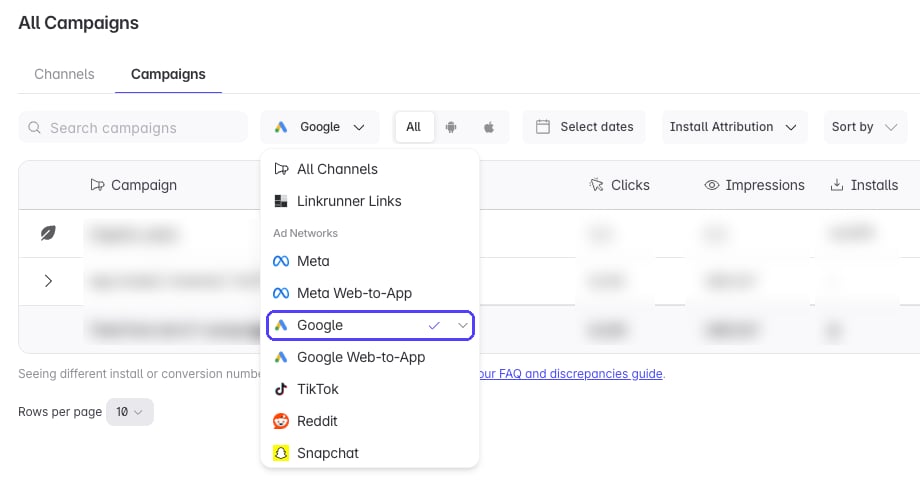Open the Select dates picker
Viewport: 920px width, 485px height.
584,127
